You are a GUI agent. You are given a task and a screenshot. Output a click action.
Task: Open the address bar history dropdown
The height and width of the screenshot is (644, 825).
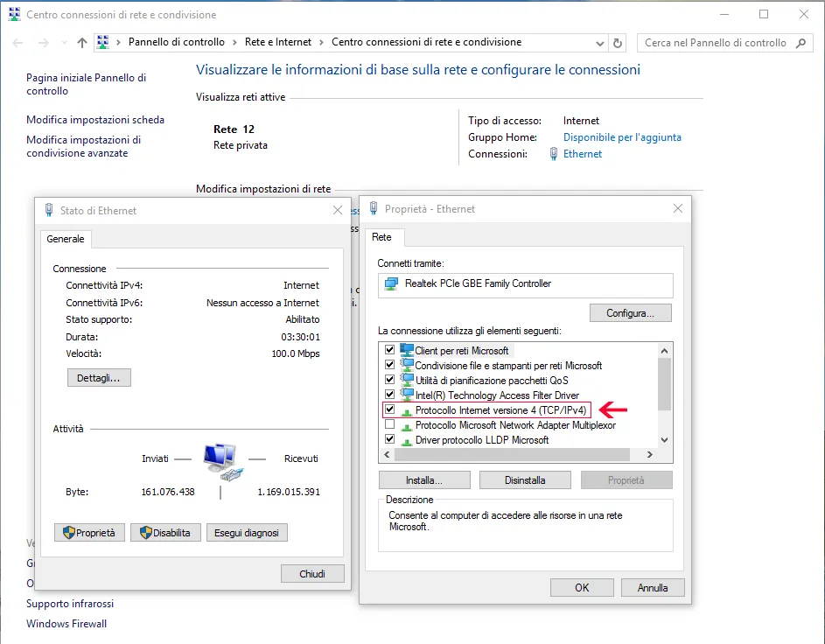(x=600, y=43)
